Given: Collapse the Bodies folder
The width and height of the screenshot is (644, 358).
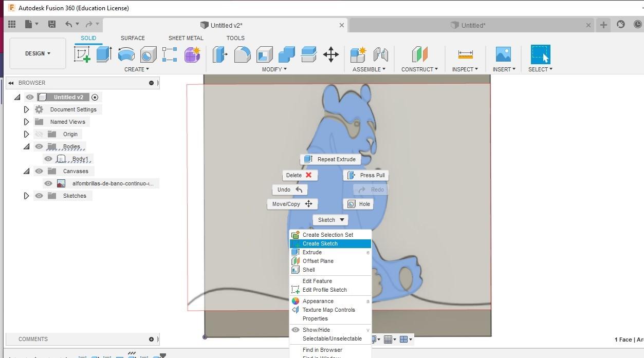Looking at the screenshot, I should [x=26, y=146].
